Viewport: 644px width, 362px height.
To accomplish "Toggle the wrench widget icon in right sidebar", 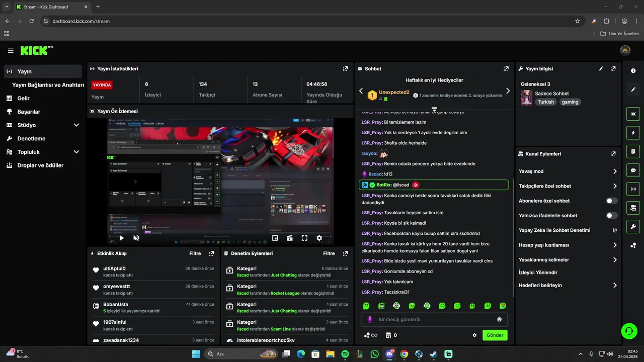I will tap(633, 226).
